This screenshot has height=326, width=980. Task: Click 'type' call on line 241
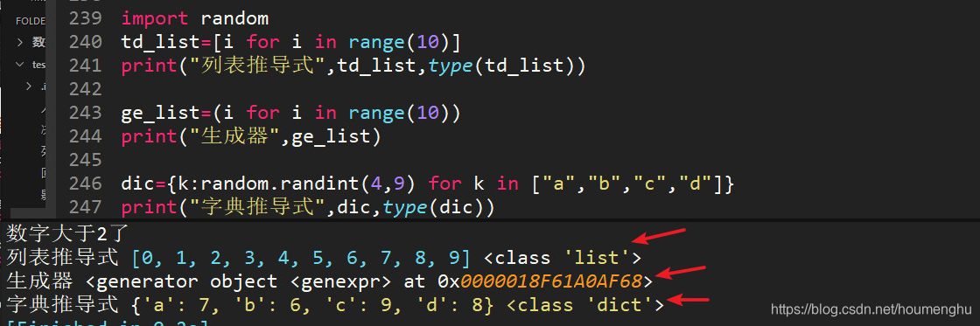pyautogui.click(x=451, y=66)
